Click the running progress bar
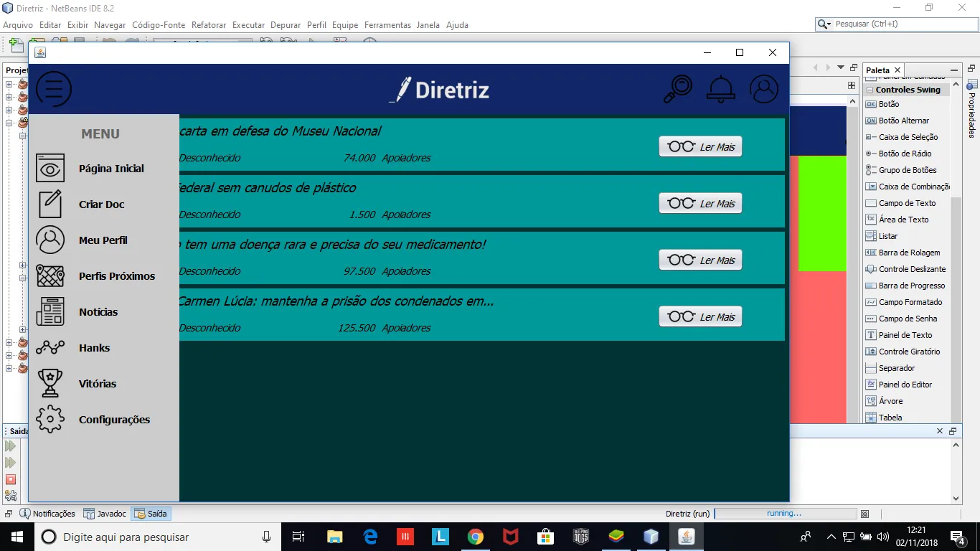 click(x=785, y=514)
